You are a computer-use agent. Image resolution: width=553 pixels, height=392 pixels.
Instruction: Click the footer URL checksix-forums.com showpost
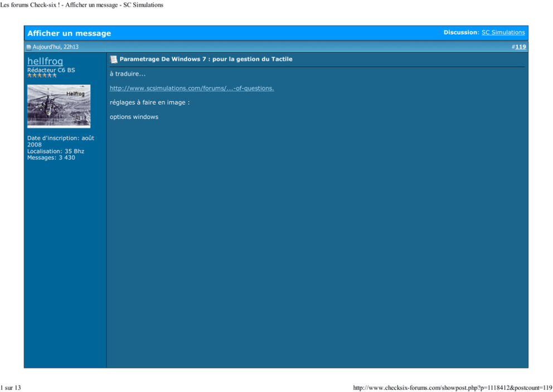coord(453,388)
